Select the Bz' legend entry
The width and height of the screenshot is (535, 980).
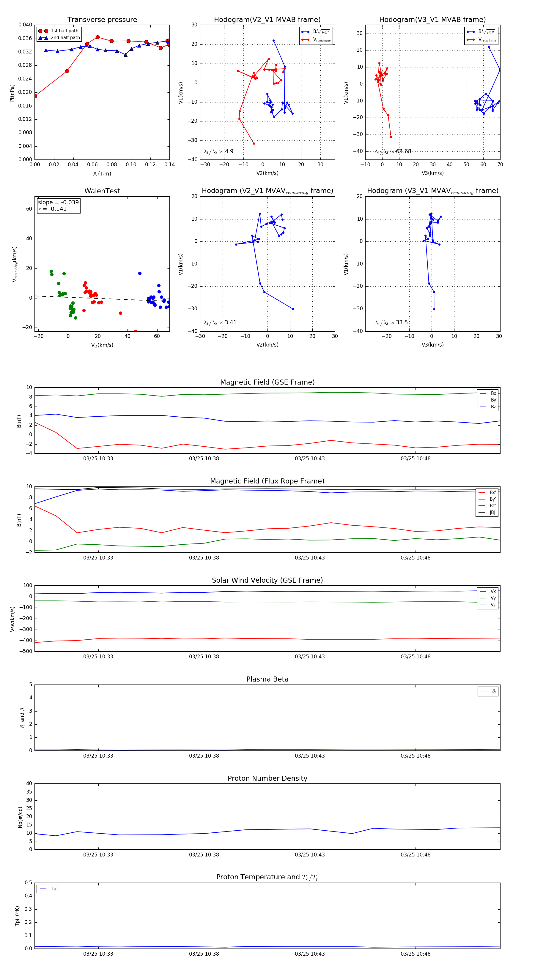[487, 506]
